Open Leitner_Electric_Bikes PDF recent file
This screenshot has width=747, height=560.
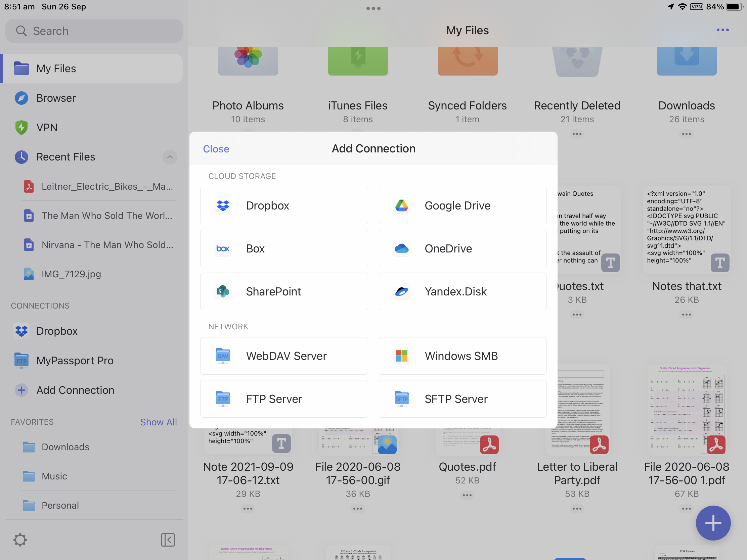99,186
